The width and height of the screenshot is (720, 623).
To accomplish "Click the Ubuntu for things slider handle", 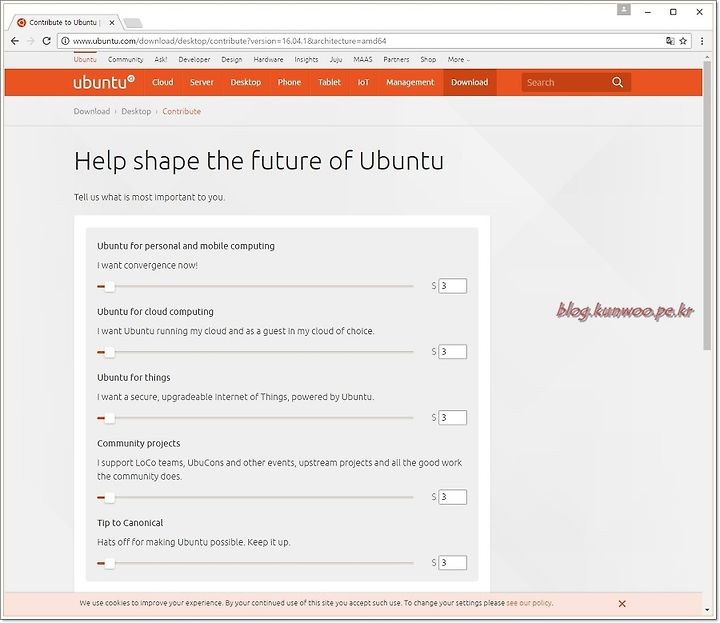I will 109,418.
